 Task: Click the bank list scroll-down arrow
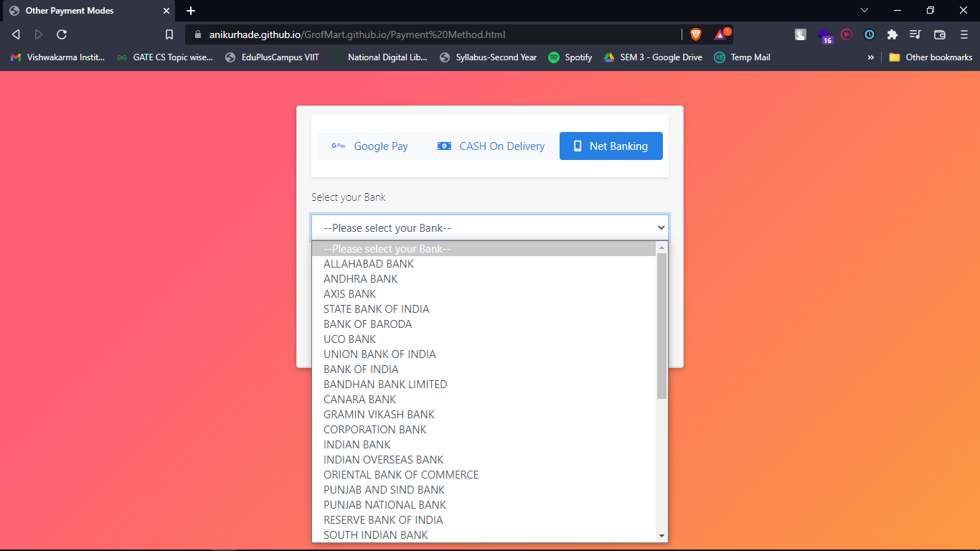tap(661, 536)
